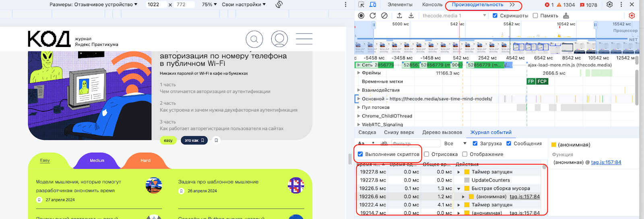Upload a saved profile
This screenshot has width=644, height=219.
[399, 15]
